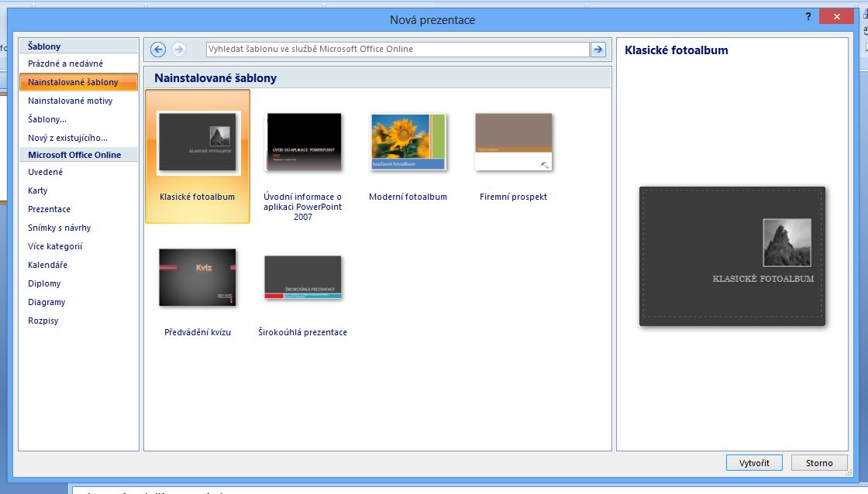Image resolution: width=868 pixels, height=494 pixels.
Task: Click the Nainstalované šablony heading
Action: pyautogui.click(x=215, y=78)
